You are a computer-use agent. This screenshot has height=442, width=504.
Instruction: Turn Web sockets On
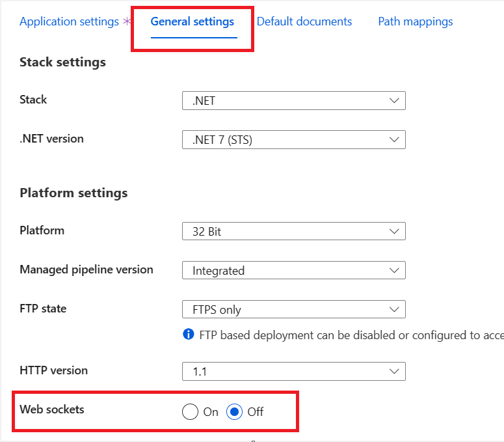tap(190, 412)
